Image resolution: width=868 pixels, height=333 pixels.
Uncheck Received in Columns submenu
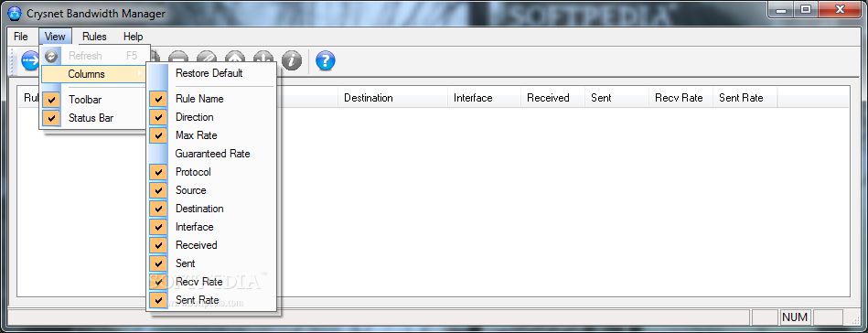[211, 245]
